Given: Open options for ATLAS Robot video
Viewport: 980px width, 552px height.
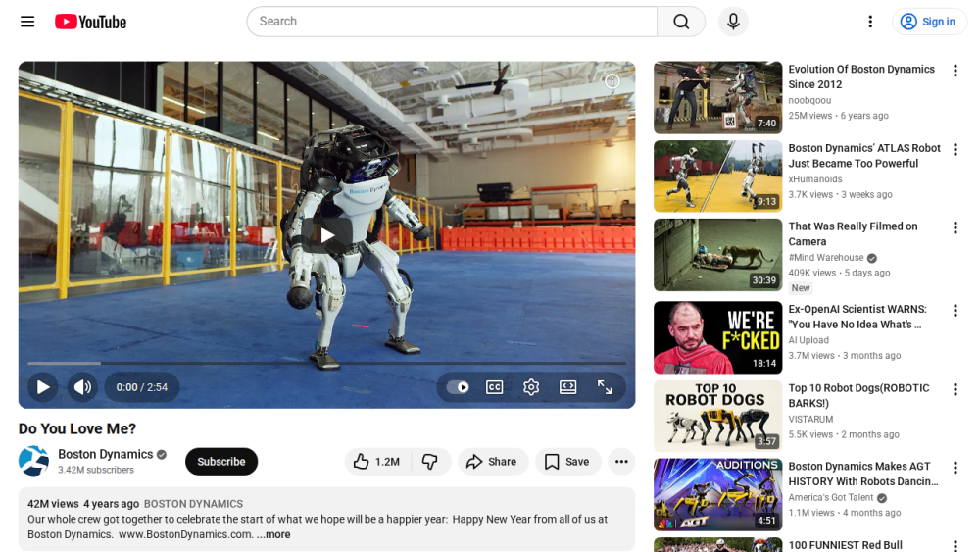Looking at the screenshot, I should (x=955, y=149).
